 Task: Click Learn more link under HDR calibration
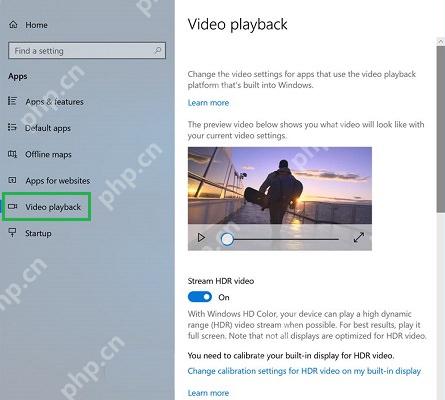click(x=208, y=393)
